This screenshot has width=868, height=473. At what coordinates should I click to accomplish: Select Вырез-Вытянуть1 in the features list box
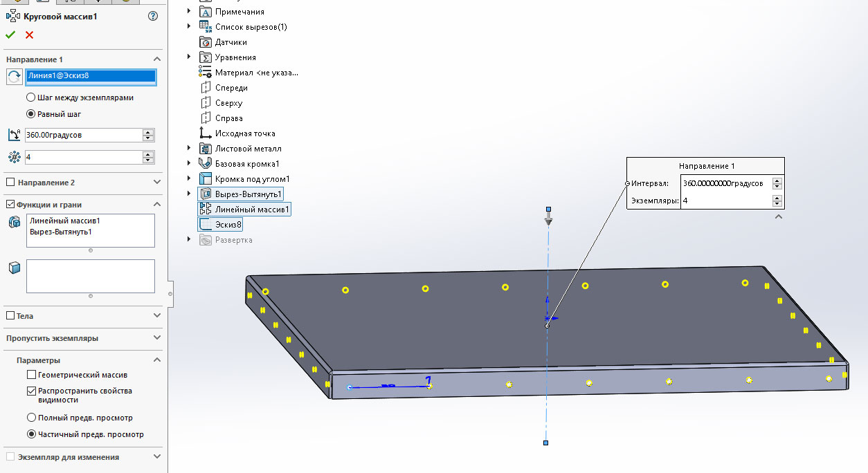60,232
